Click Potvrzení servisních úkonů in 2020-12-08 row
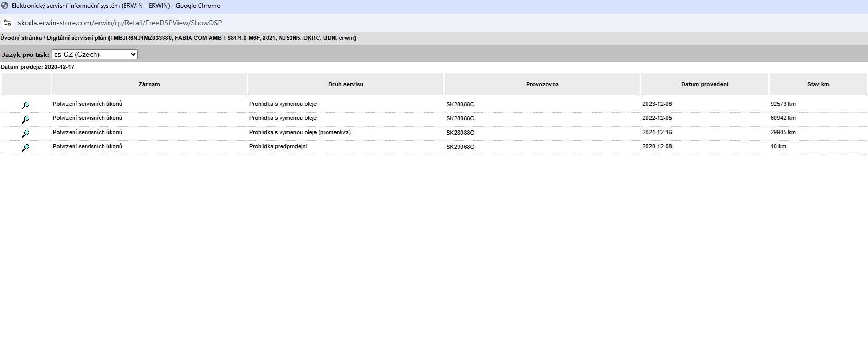Screen dimensions: 868x343 tap(87, 146)
